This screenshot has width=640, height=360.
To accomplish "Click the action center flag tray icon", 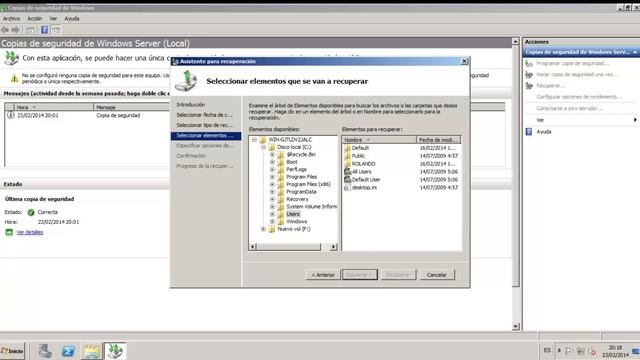I will coord(569,351).
